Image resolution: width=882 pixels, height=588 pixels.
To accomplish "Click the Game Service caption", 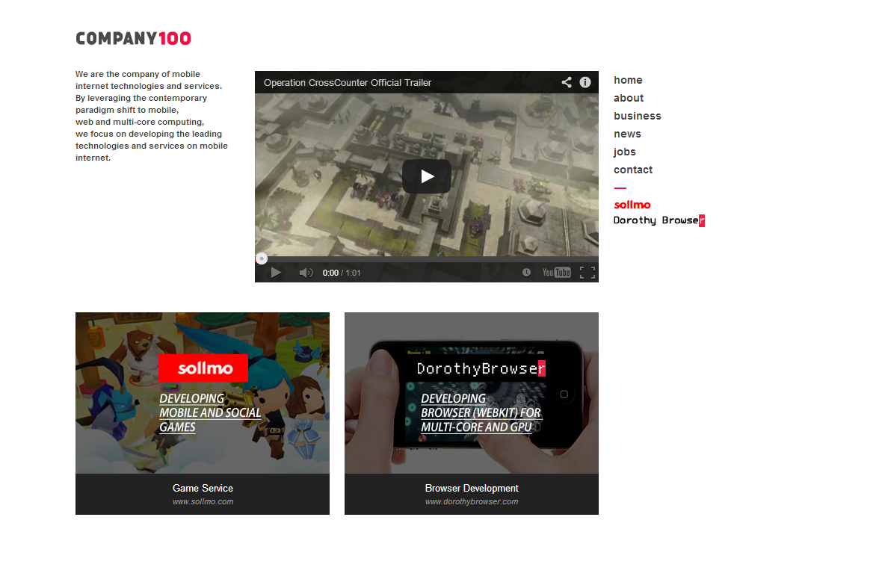I will (x=203, y=489).
